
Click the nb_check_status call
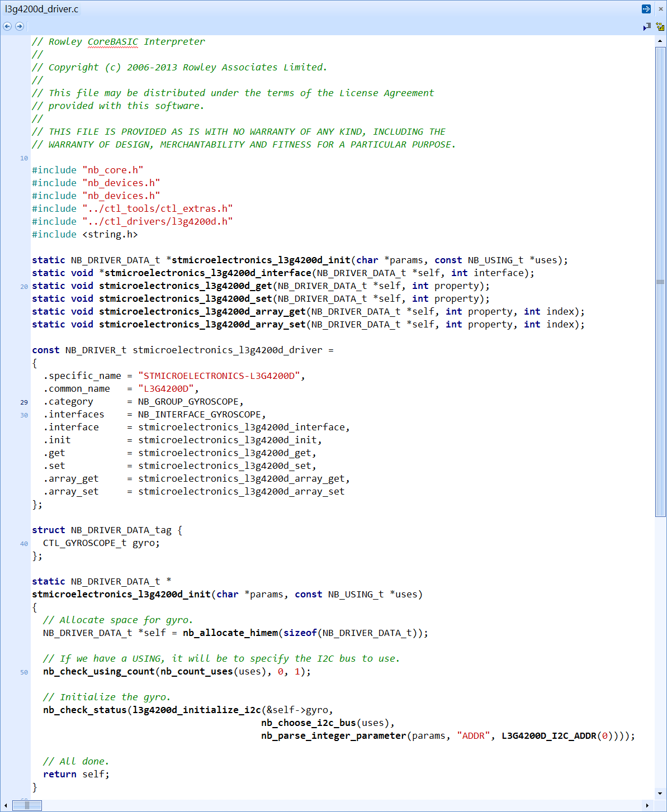(85, 710)
